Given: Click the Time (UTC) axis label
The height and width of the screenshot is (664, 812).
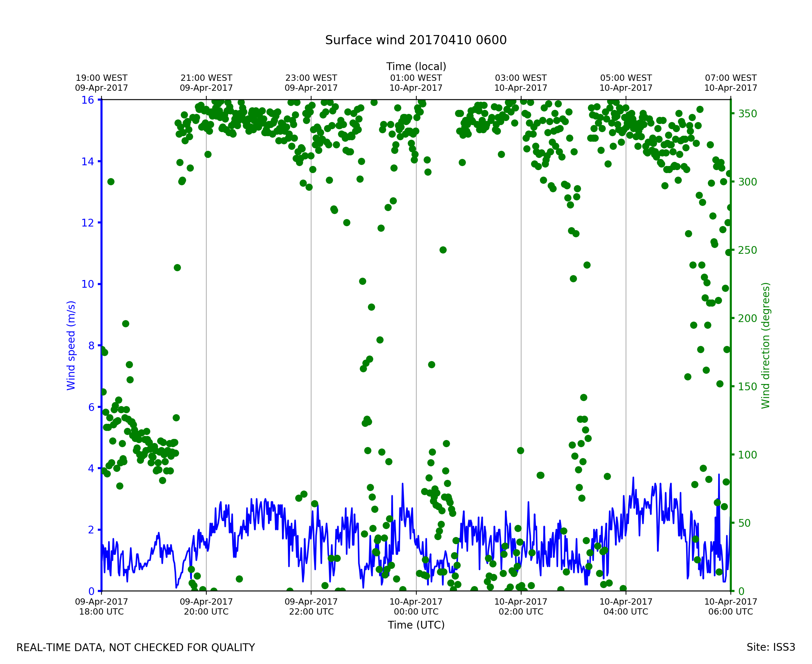Looking at the screenshot, I should click(x=416, y=625).
